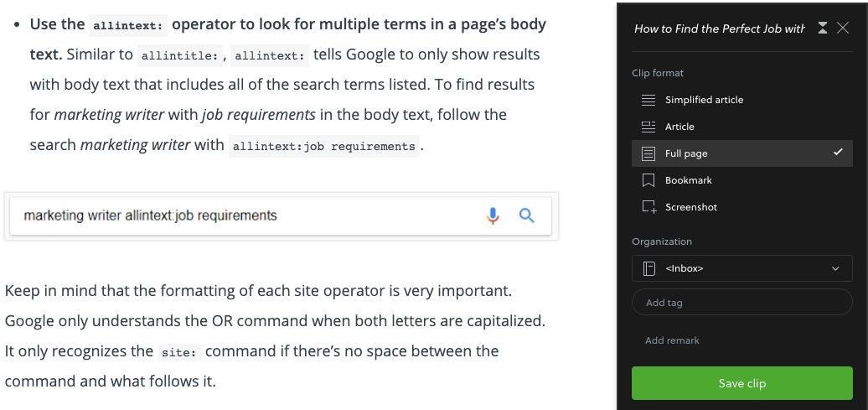Click the Bookmark format icon

click(x=648, y=180)
